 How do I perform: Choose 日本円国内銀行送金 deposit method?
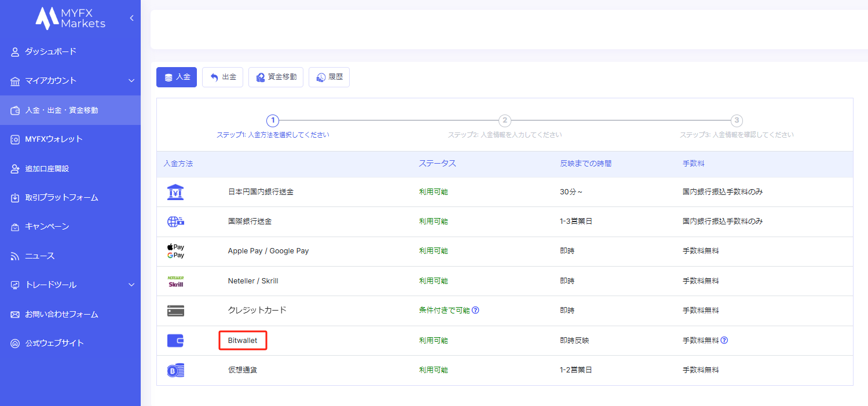pos(261,192)
